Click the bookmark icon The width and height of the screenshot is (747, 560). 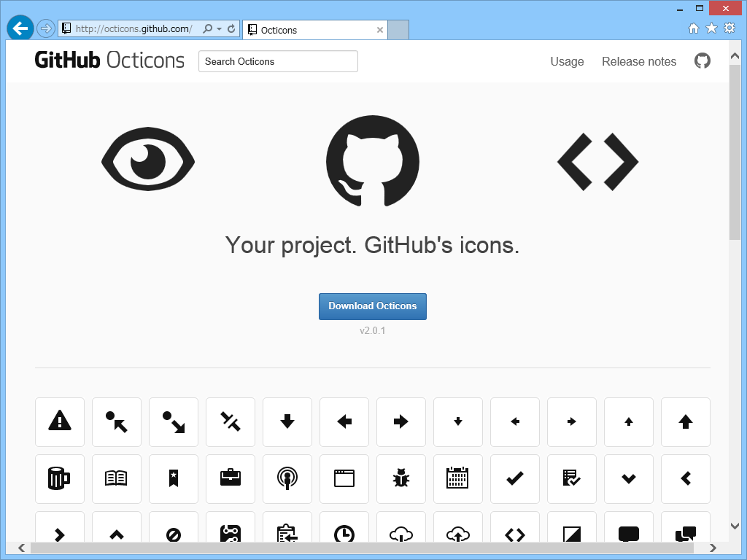174,479
